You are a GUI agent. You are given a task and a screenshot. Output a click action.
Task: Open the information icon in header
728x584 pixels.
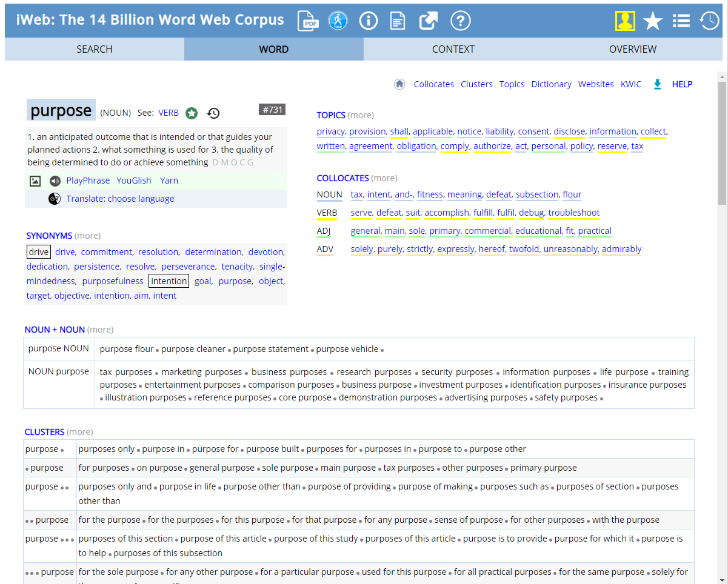tap(368, 21)
